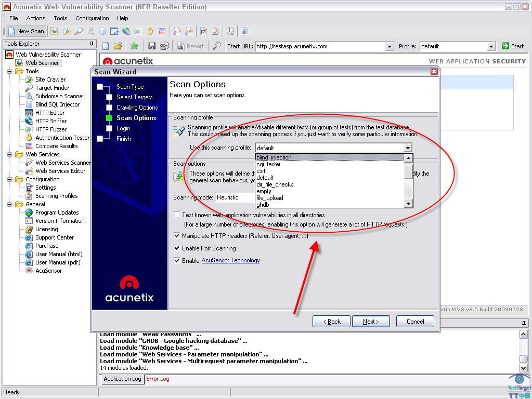Click the New Scan button
Viewport: 532px width, 399px height.
(x=26, y=31)
